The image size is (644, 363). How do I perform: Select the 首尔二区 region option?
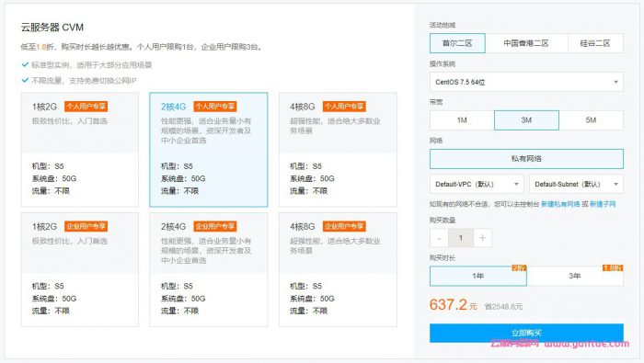click(457, 43)
